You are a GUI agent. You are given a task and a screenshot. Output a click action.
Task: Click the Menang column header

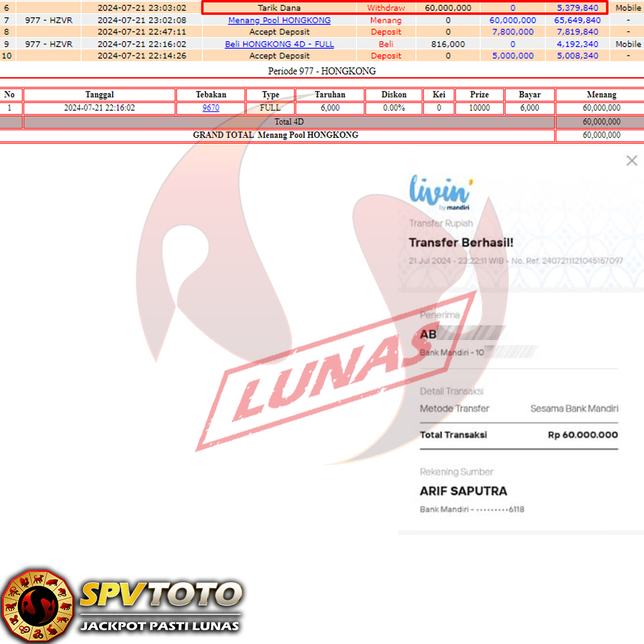601,95
